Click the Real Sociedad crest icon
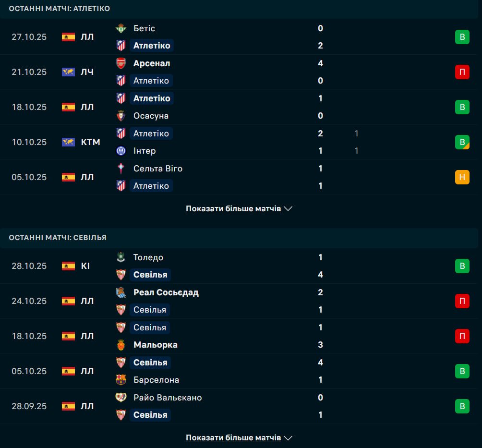 pyautogui.click(x=121, y=292)
